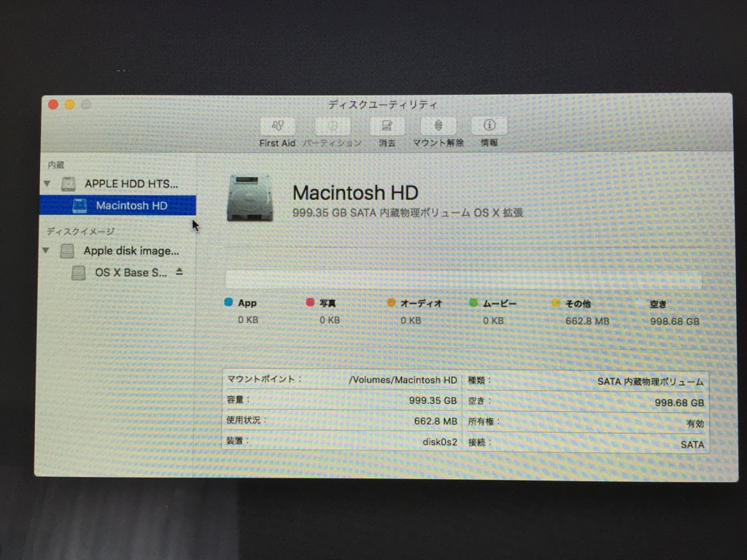This screenshot has width=747, height=560.
Task: Click the Apple disk image sidebar icon
Action: point(67,251)
